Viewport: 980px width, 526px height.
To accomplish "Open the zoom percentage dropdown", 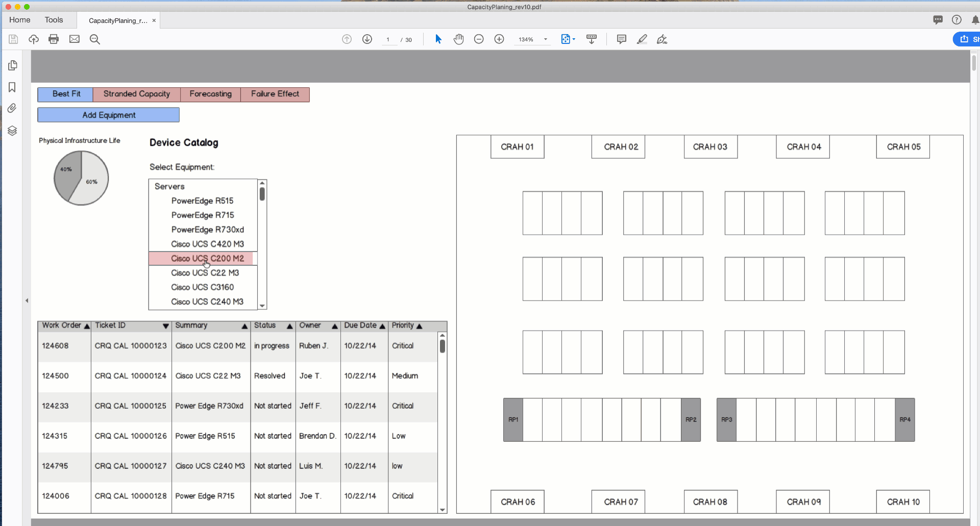I will [546, 39].
